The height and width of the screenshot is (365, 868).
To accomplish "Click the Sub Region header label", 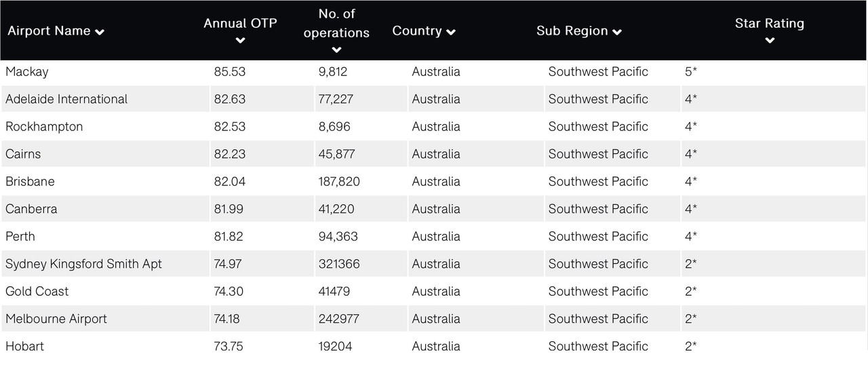I will (x=572, y=31).
